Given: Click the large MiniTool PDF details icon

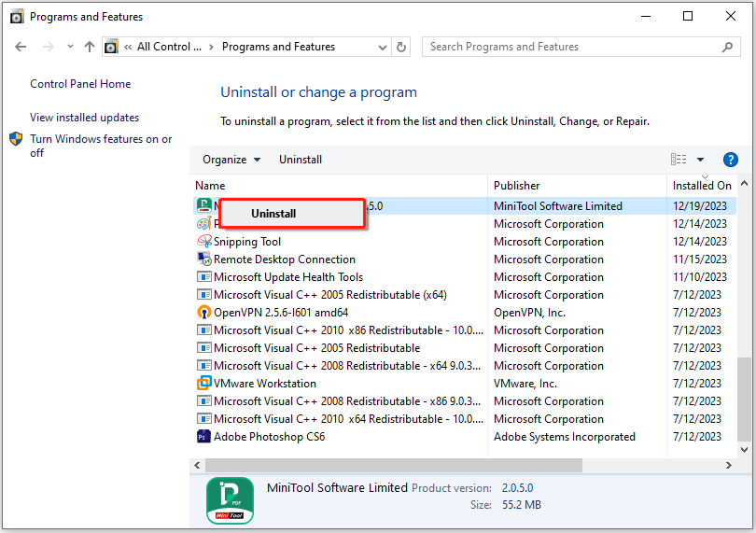Looking at the screenshot, I should 230,500.
